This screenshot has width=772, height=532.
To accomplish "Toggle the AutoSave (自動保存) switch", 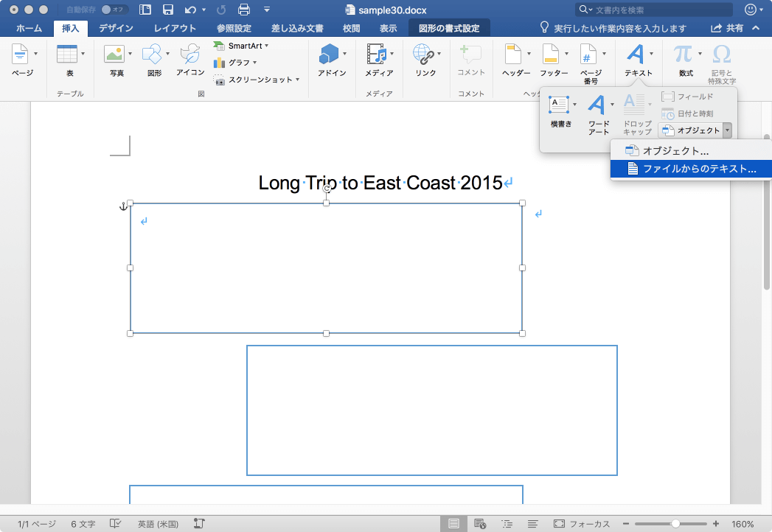I will tap(114, 10).
